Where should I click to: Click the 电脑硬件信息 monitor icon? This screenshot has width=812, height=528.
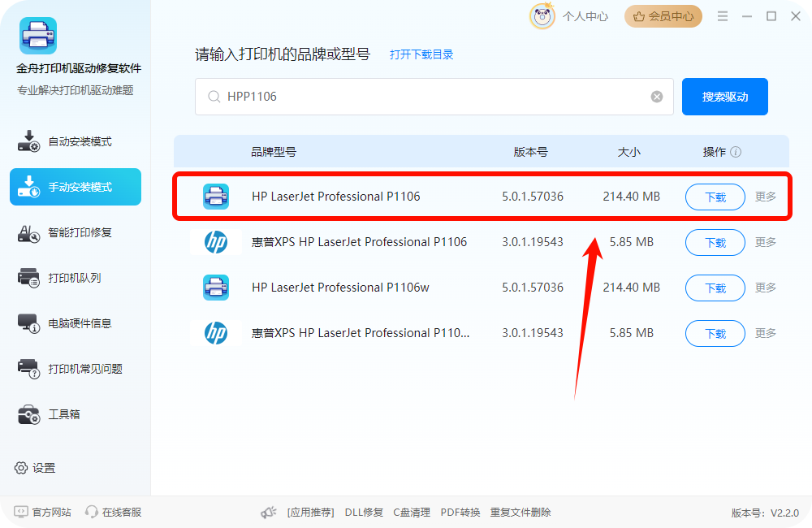point(28,323)
